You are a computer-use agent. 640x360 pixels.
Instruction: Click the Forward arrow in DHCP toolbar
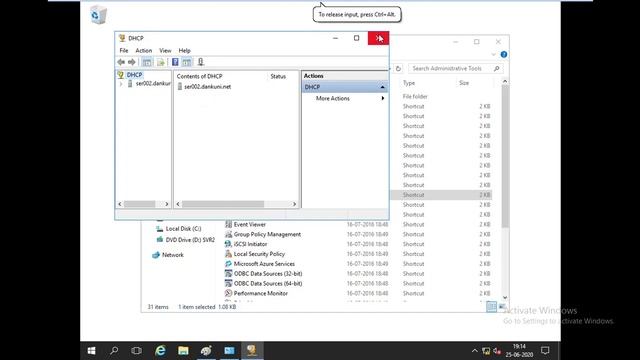131,62
